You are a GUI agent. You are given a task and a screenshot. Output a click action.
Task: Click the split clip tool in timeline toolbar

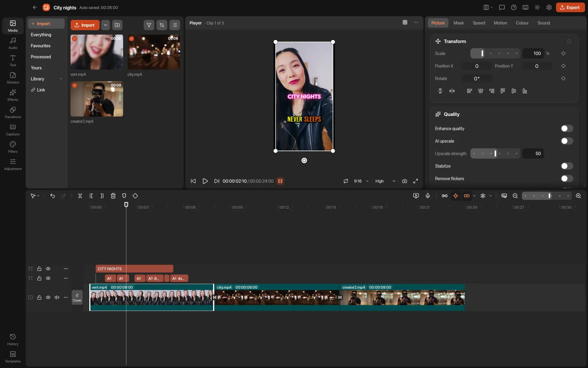(x=80, y=196)
